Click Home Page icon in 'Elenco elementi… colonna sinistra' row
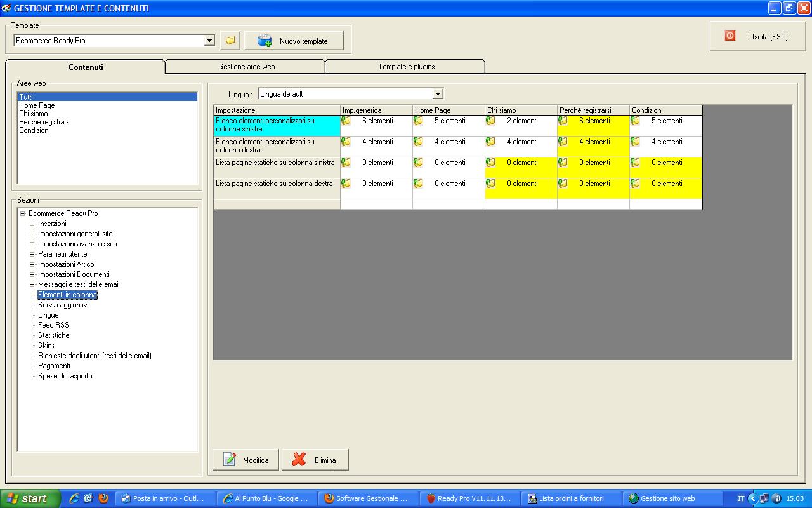 (418, 121)
